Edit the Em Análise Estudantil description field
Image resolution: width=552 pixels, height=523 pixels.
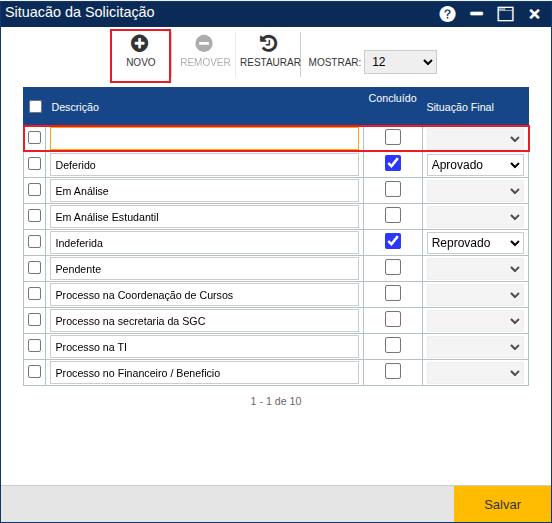(204, 217)
